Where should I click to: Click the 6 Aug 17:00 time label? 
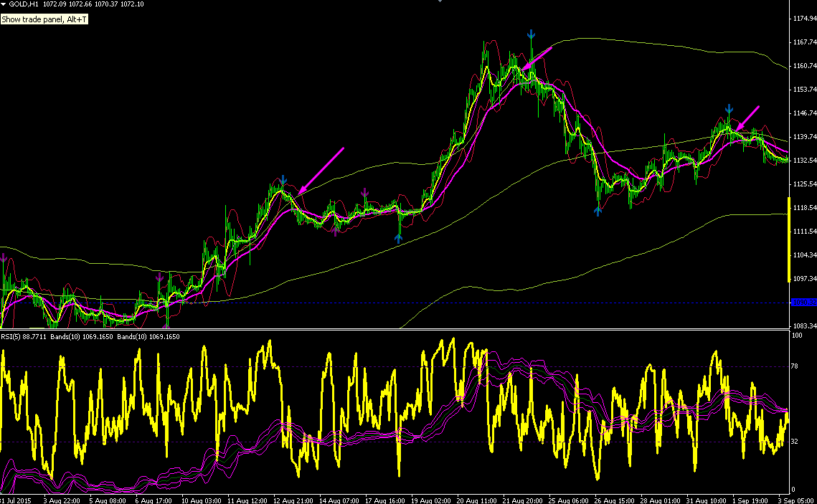pos(154,501)
